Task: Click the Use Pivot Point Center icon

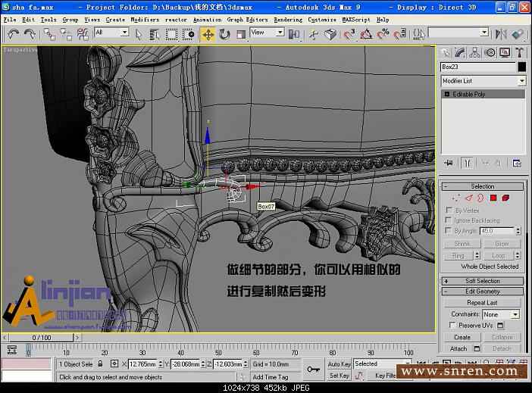Action: [294, 34]
